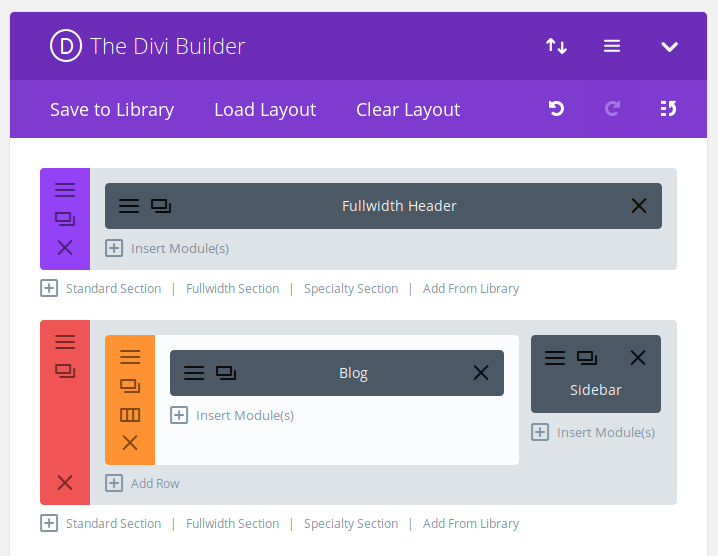Delete the Fullwidth Header module

(639, 206)
